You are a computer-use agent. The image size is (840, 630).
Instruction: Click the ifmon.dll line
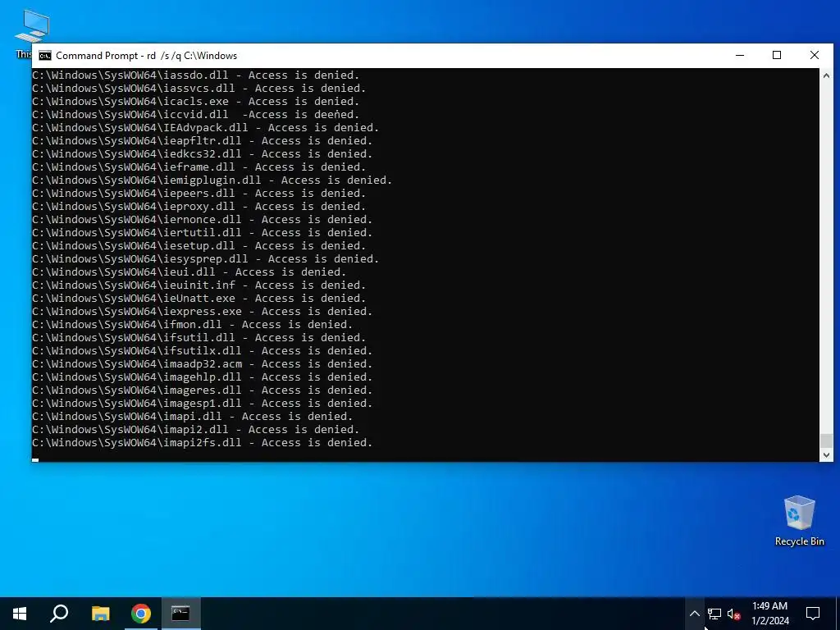click(192, 325)
